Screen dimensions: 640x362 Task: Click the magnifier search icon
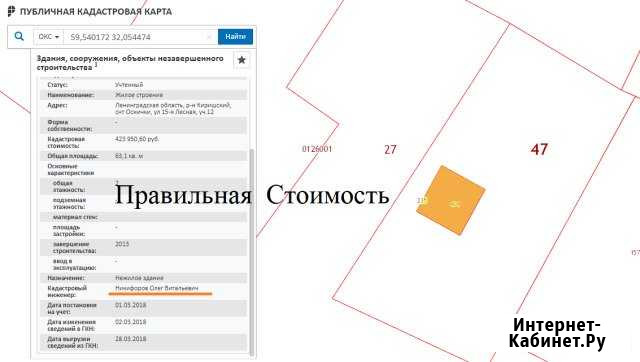(19, 36)
